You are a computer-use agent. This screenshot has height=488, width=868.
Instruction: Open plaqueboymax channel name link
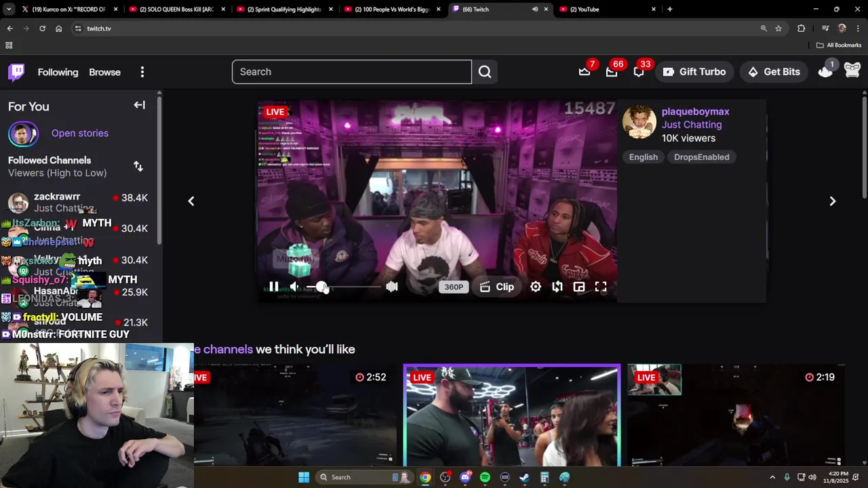coord(695,111)
